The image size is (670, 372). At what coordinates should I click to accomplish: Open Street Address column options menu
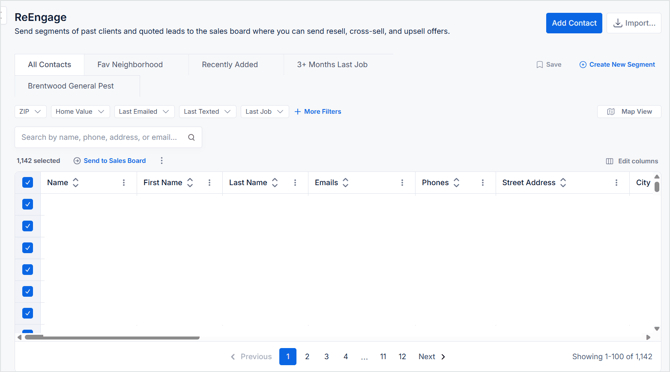(616, 183)
